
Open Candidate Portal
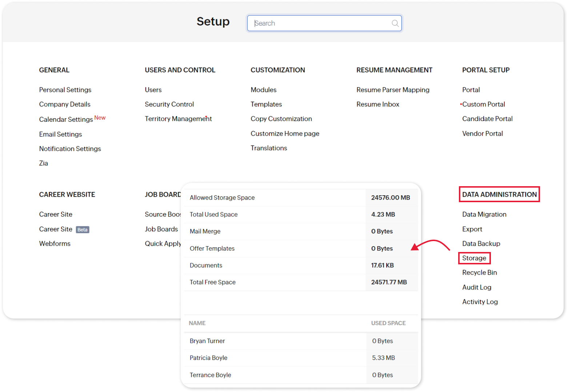487,119
